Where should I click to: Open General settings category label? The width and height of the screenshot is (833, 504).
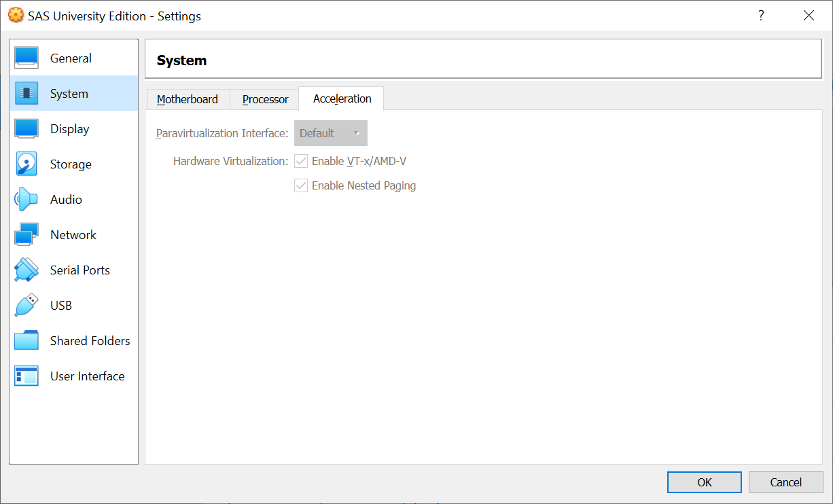[71, 58]
